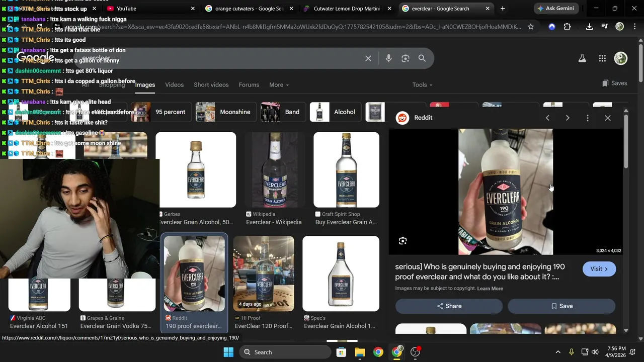Expand the More search filters dropdown
Screen dimensions: 644x362
point(279,85)
